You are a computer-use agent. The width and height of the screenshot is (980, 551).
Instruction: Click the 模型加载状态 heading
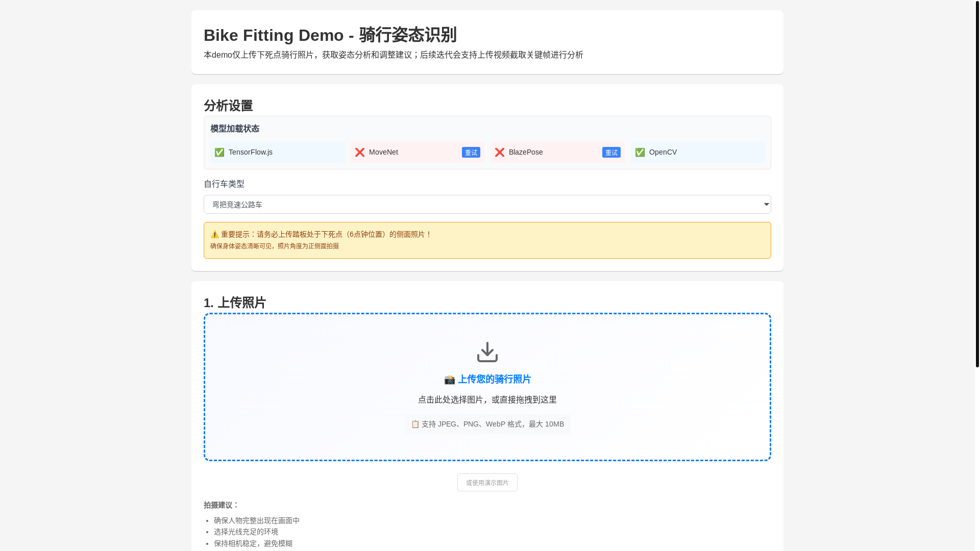pyautogui.click(x=235, y=129)
